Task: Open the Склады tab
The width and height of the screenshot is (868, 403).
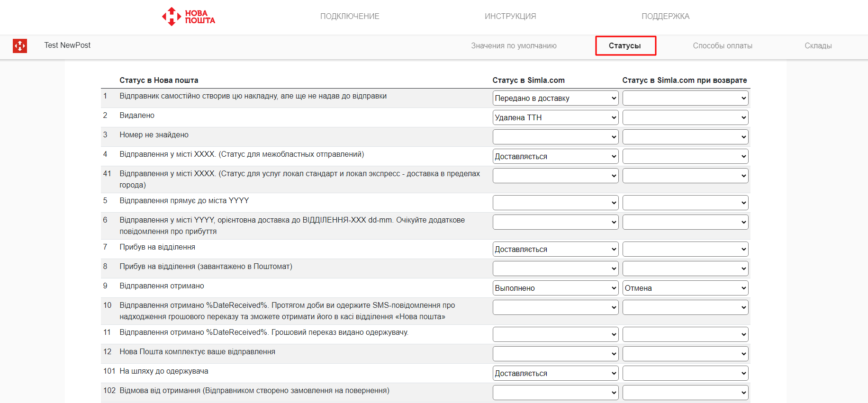Action: coord(818,46)
